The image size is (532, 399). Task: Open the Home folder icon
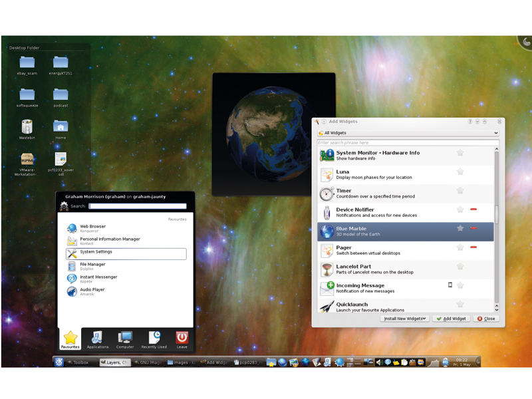[61, 126]
